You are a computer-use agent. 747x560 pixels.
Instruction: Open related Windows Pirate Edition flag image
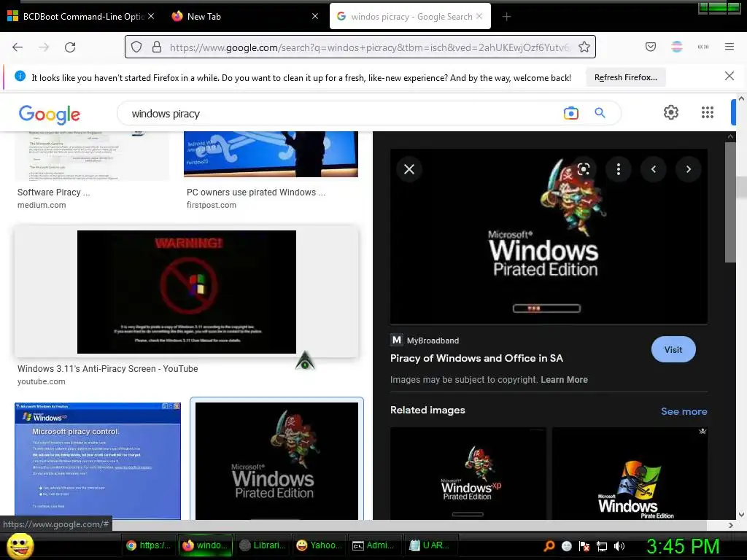coord(630,473)
